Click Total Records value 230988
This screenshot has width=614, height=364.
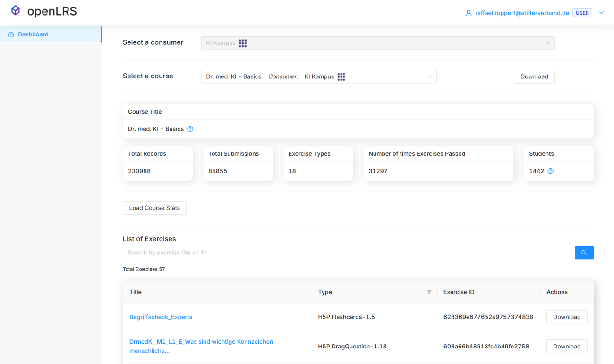click(139, 171)
